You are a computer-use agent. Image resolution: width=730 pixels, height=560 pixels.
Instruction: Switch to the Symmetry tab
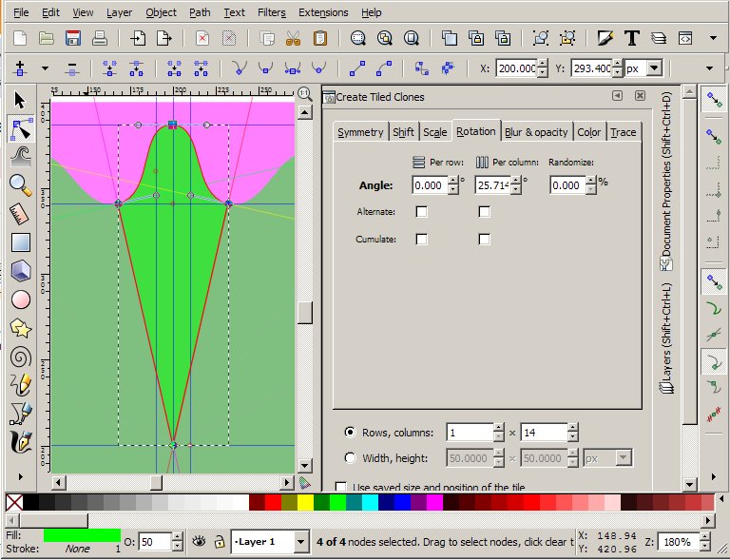pos(360,132)
